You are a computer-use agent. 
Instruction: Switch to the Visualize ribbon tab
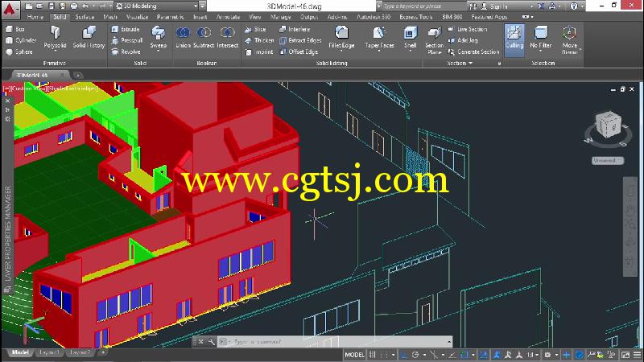137,17
